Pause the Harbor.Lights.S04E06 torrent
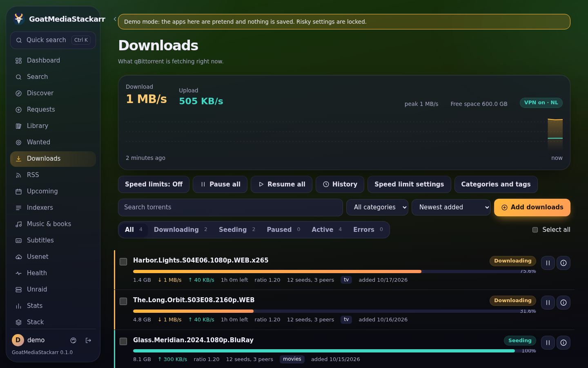 coord(548,263)
